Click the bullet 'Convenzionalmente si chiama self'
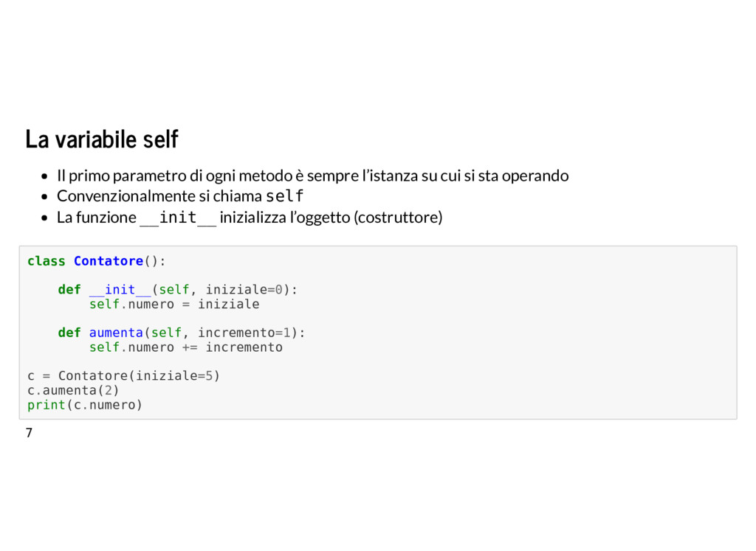 pos(180,196)
